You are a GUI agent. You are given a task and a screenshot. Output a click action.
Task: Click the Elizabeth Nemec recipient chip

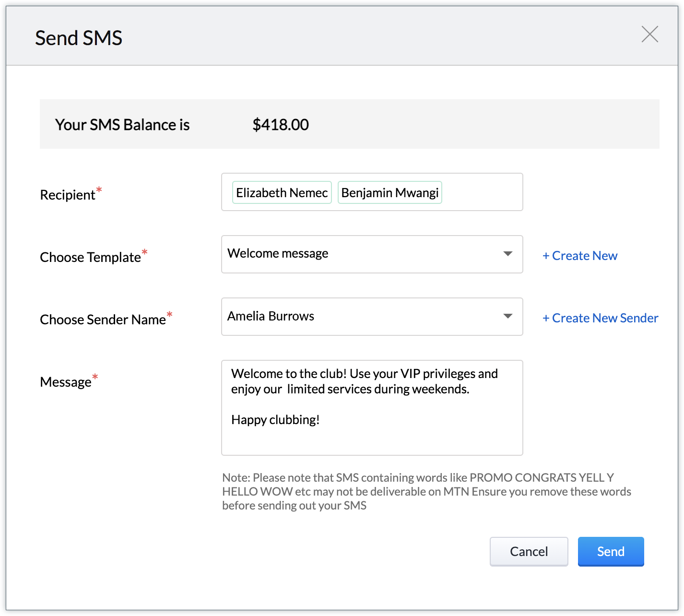point(282,192)
